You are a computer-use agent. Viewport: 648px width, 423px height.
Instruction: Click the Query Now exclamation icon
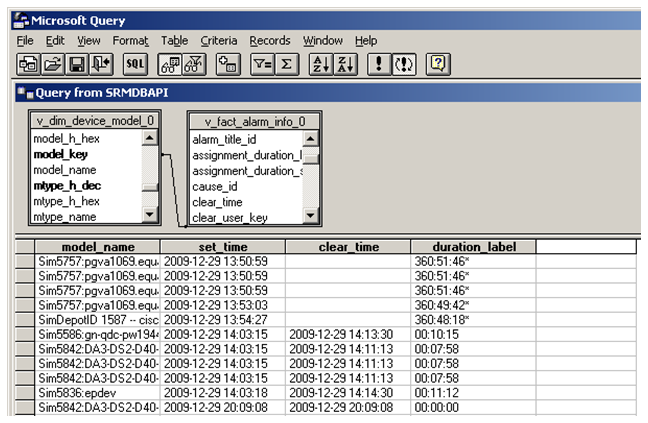(379, 64)
